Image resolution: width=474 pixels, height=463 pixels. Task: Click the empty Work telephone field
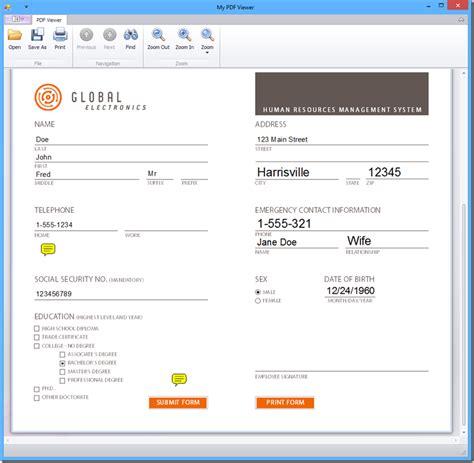(x=166, y=225)
